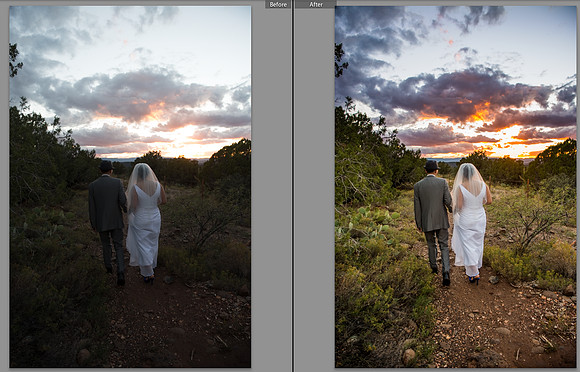Select the Before preview image
Image resolution: width=580 pixels, height=372 pixels.
(130, 186)
